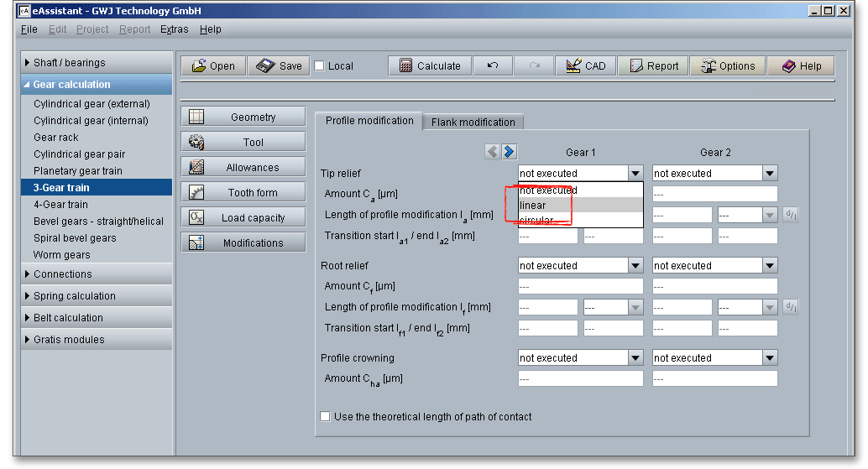Open the CAD export button
Viewport: 868px width, 469px height.
(586, 66)
